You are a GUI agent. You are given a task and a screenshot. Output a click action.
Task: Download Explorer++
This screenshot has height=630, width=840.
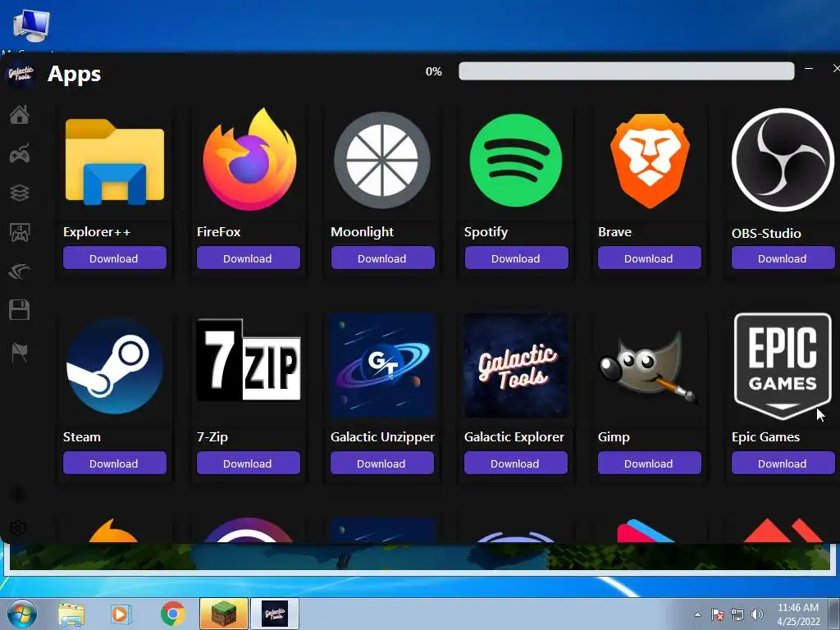click(115, 258)
